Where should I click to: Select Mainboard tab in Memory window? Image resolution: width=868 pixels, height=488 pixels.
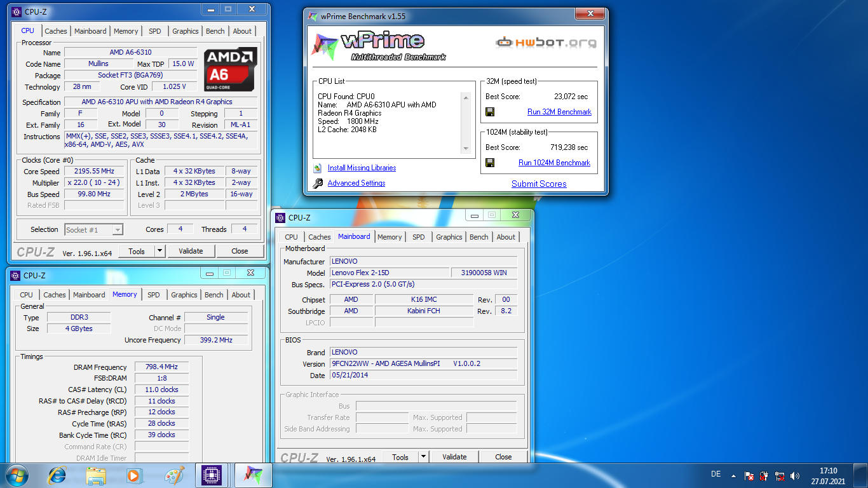[x=89, y=295]
